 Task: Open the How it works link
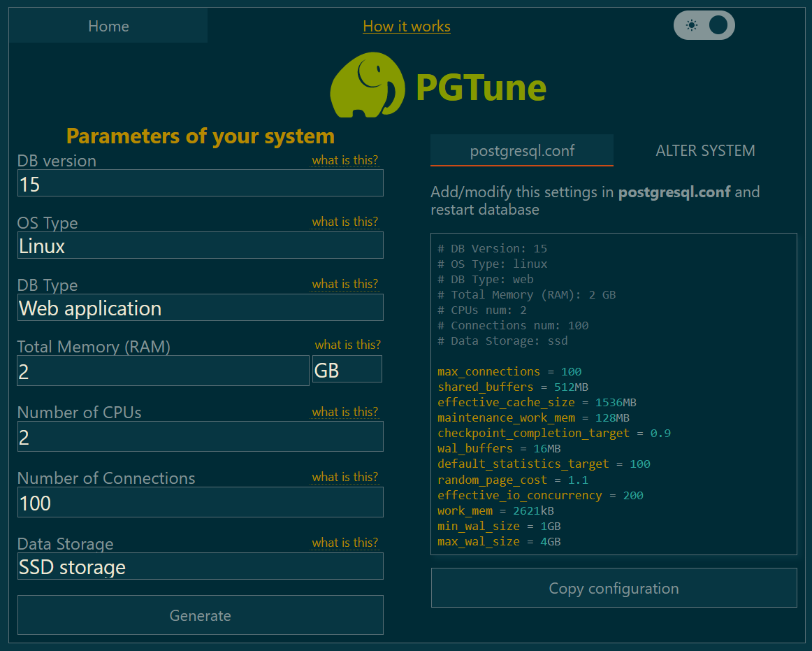[407, 27]
